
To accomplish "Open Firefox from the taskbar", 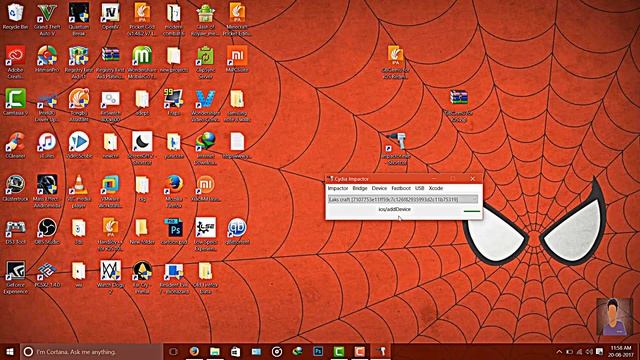I will (x=194, y=351).
